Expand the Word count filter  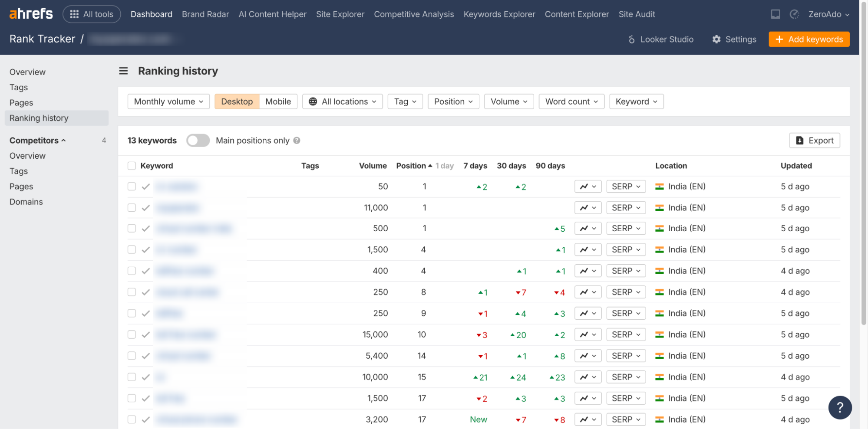[x=571, y=102]
